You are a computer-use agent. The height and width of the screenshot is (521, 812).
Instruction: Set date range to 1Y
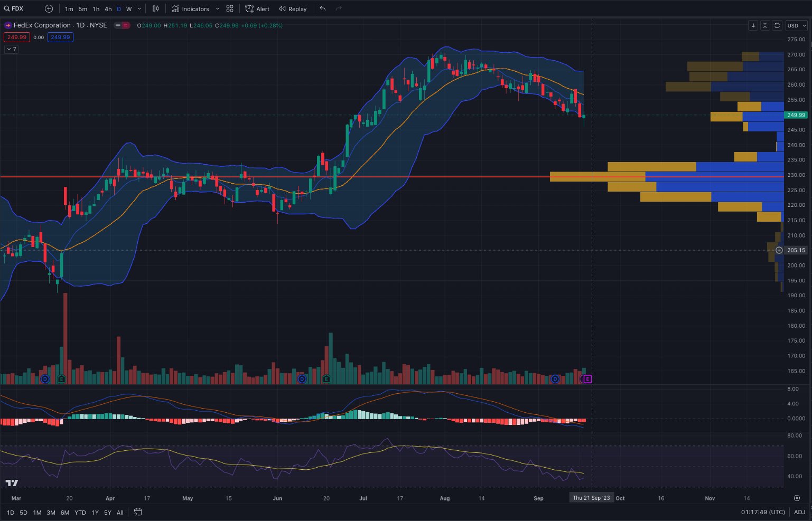tap(95, 513)
